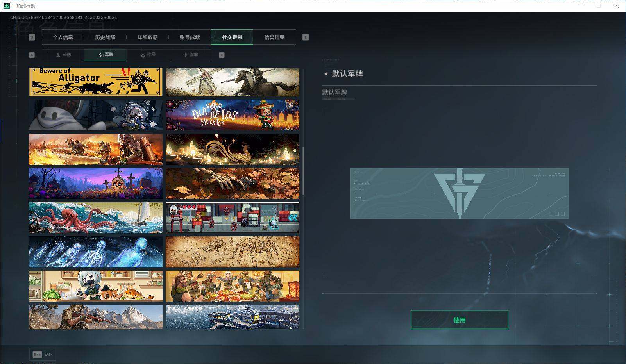Select the pixel-art game level dog tag
The image size is (626, 364).
coord(233,218)
